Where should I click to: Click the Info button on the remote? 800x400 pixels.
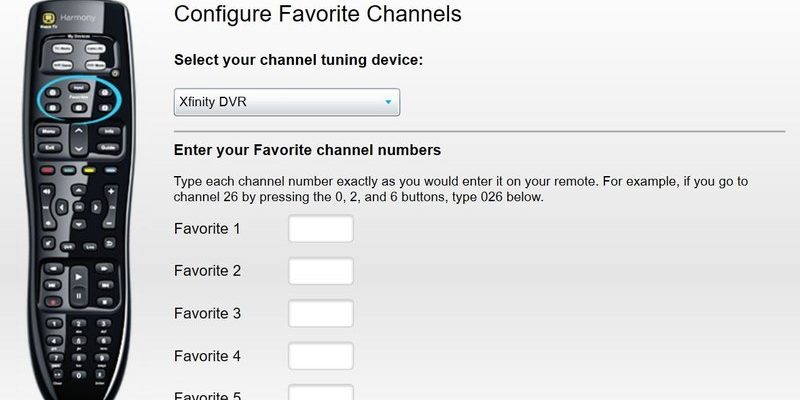[109, 132]
